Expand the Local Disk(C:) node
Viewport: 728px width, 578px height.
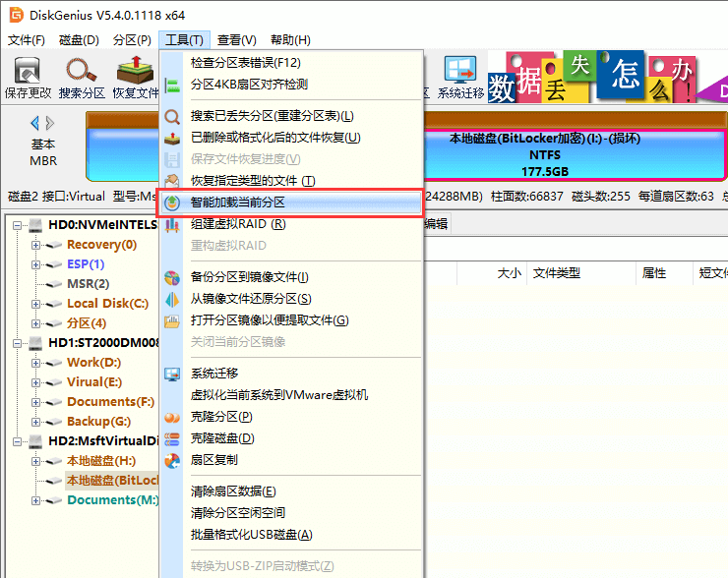point(35,304)
